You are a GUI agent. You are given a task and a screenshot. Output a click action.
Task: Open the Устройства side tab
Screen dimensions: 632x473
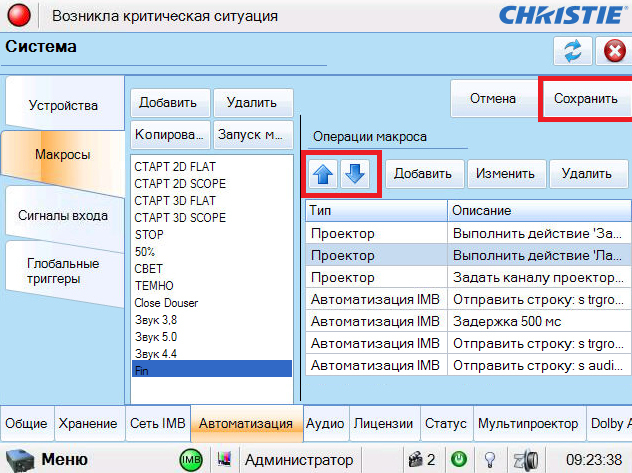click(63, 105)
